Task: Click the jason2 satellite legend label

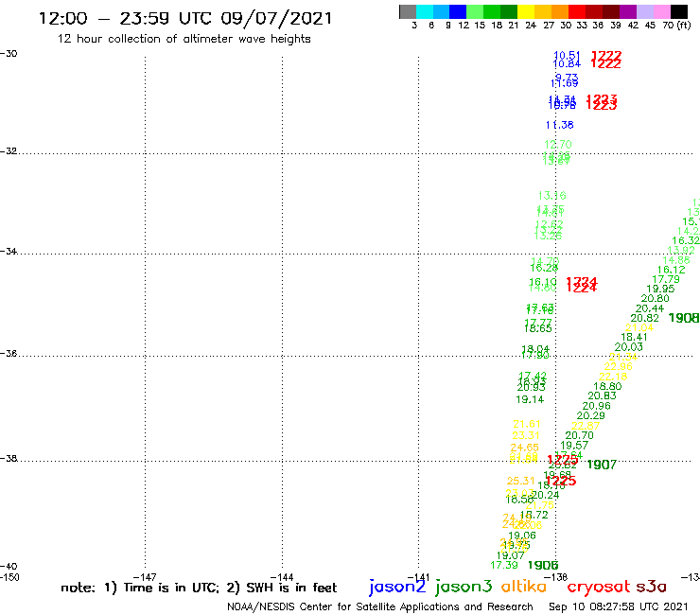Action: (397, 588)
